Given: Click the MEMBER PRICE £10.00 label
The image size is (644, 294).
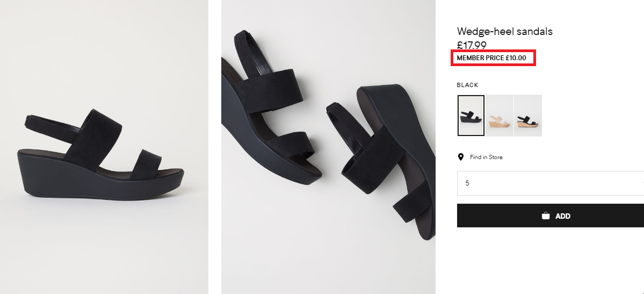Looking at the screenshot, I should click(x=491, y=58).
